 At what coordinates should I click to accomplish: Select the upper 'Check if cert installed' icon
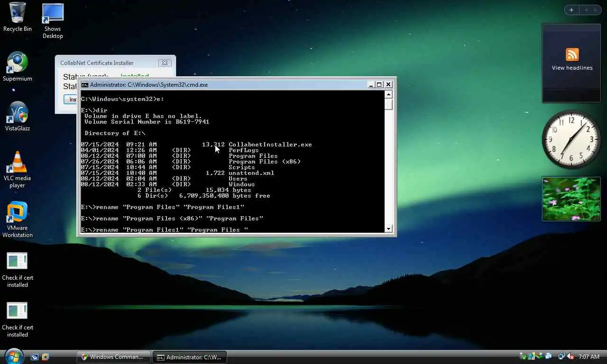tap(18, 270)
